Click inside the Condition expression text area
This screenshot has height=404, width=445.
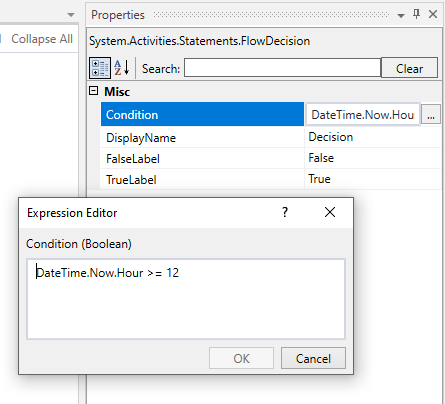click(x=186, y=299)
